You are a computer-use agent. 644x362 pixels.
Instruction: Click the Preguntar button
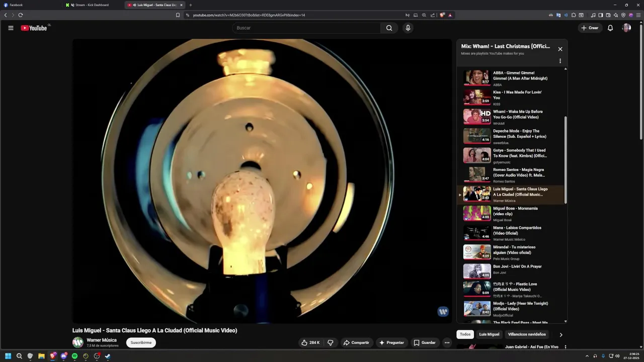tap(391, 342)
